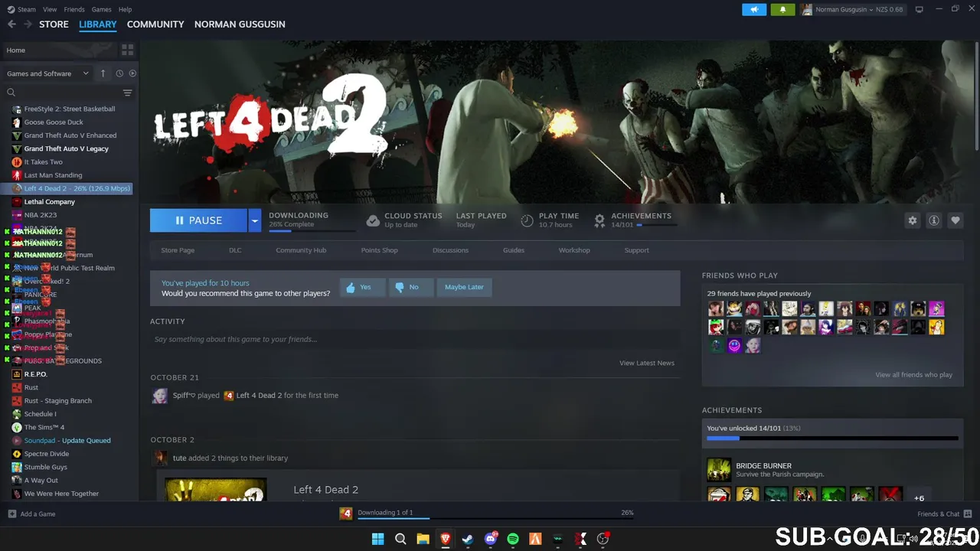Sort library with the up arrow icon
Screen dimensions: 980x551
[103, 73]
